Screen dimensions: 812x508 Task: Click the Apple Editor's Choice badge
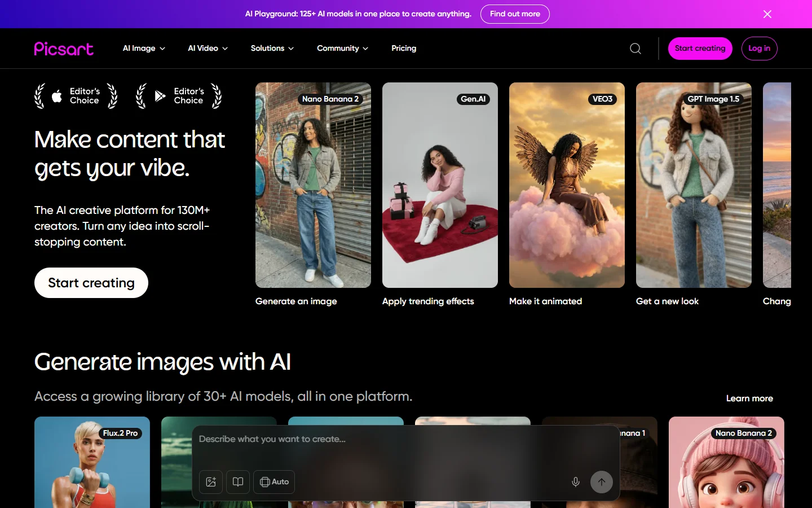[x=76, y=96]
